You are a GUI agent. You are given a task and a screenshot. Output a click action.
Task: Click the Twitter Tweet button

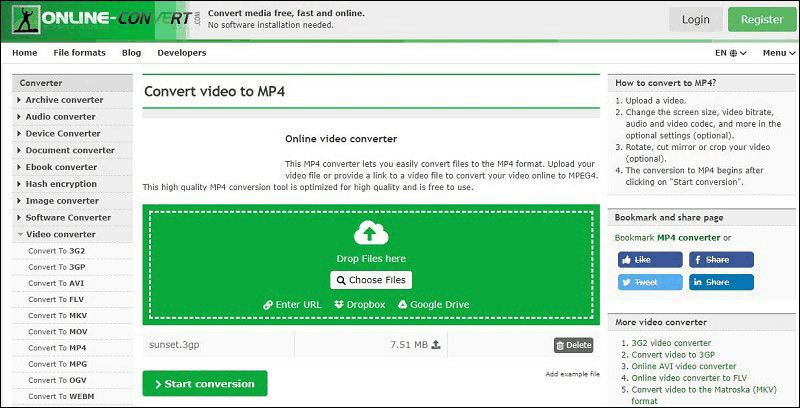[x=650, y=282]
